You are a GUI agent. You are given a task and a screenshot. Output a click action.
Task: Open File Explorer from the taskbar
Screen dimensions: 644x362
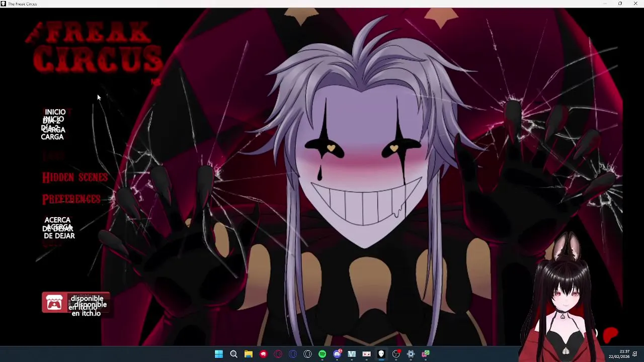[249, 354]
